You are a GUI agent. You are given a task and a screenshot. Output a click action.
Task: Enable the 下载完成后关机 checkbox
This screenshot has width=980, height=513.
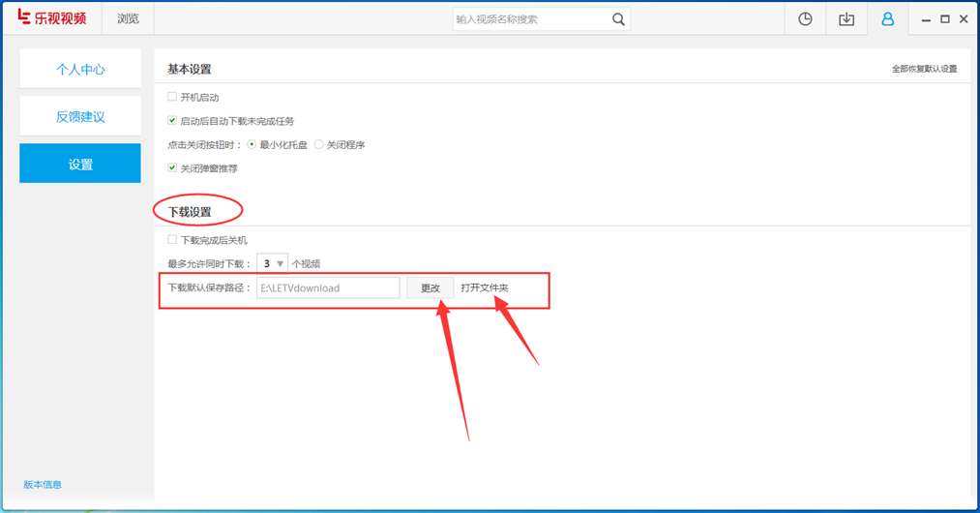click(x=172, y=240)
